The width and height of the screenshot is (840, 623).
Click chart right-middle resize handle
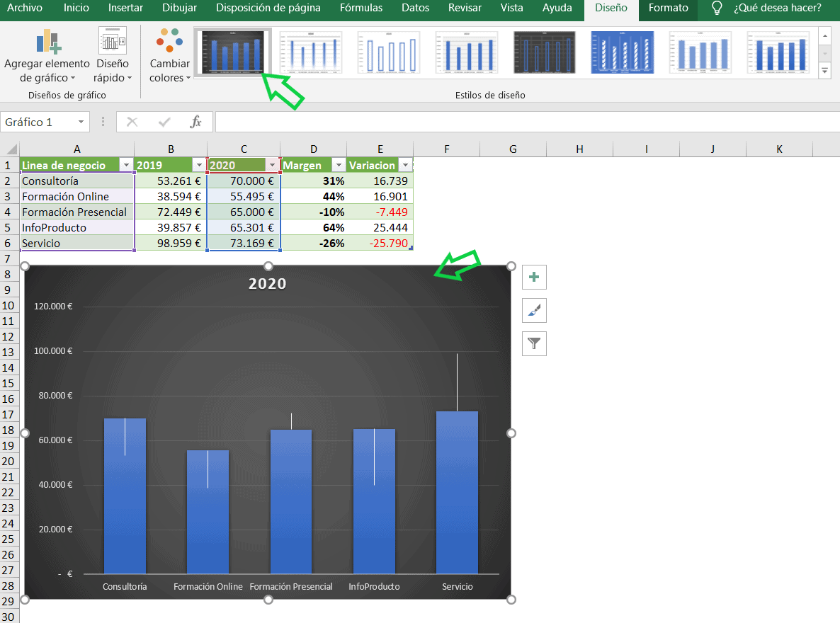point(511,433)
